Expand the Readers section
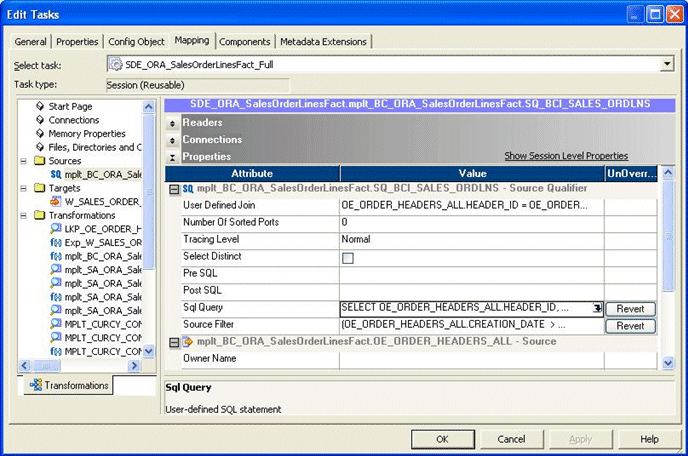 172,123
